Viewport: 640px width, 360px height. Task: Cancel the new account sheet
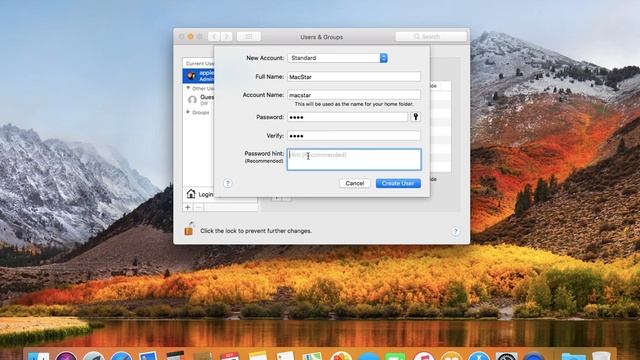355,183
